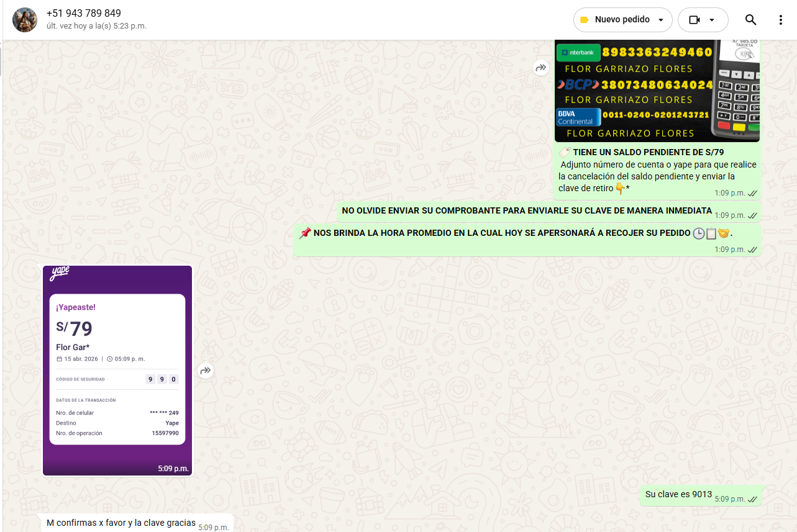The image size is (797, 532).
Task: Select the 'NOS BRINDA LA HORA PROMEDIO' message
Action: [x=502, y=233]
